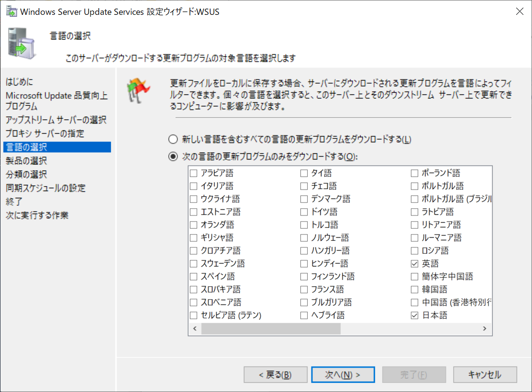532x392 pixels.
Task: Check the ロシア語 checkbox
Action: point(414,250)
